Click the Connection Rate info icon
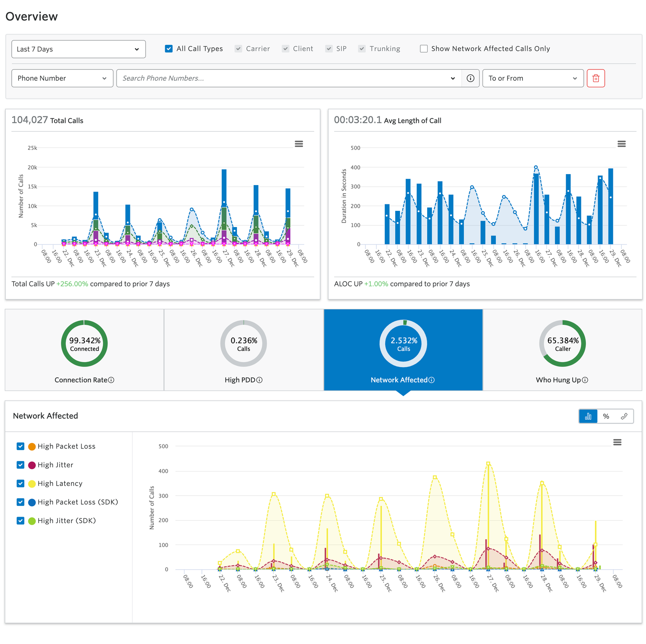646x644 pixels. point(112,380)
